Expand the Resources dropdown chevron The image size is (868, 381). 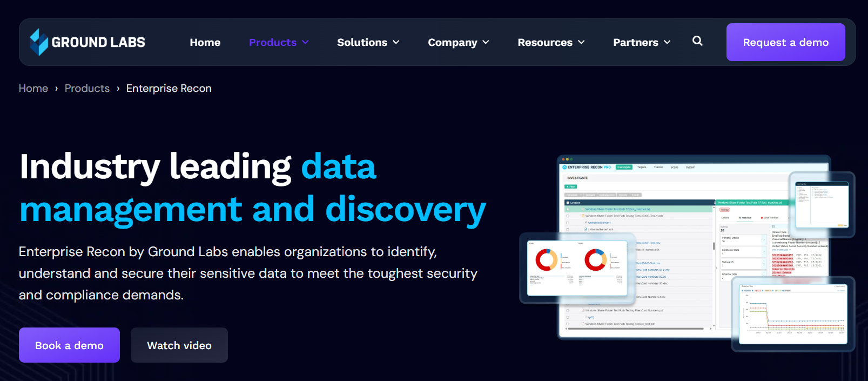coord(581,42)
